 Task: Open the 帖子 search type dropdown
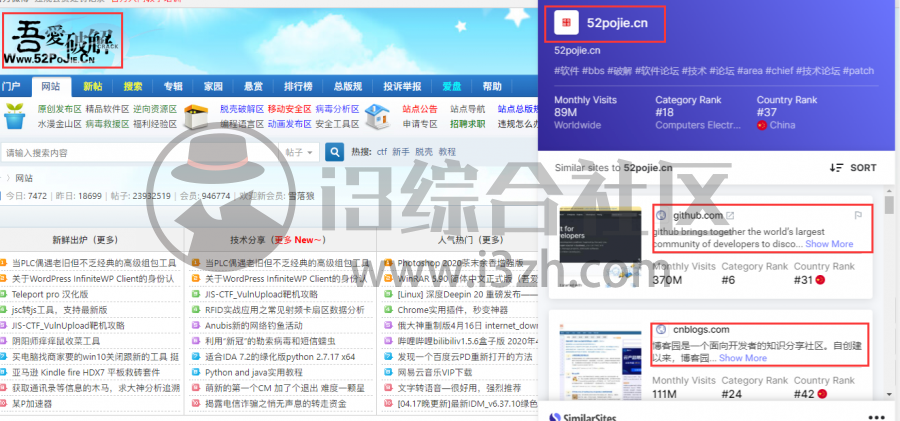pyautogui.click(x=301, y=152)
